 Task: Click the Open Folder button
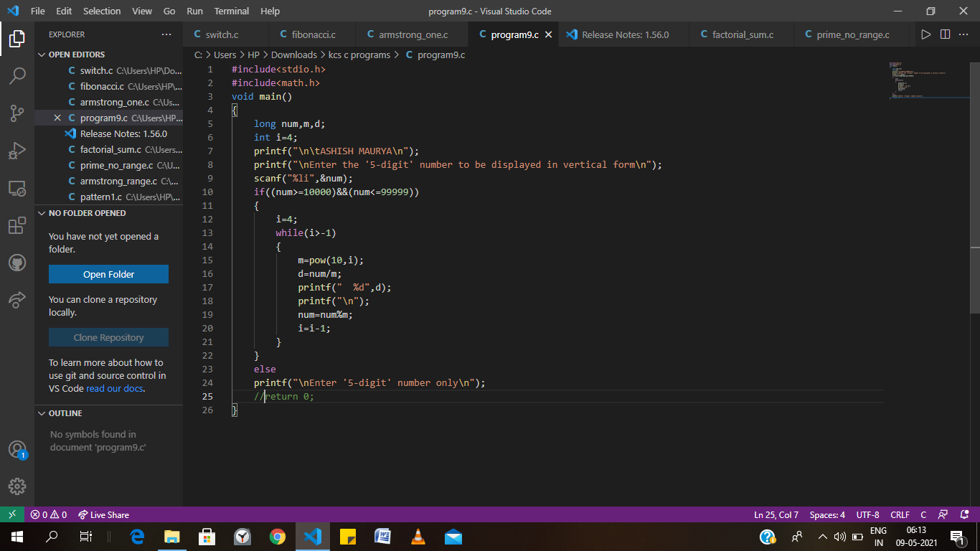[108, 274]
